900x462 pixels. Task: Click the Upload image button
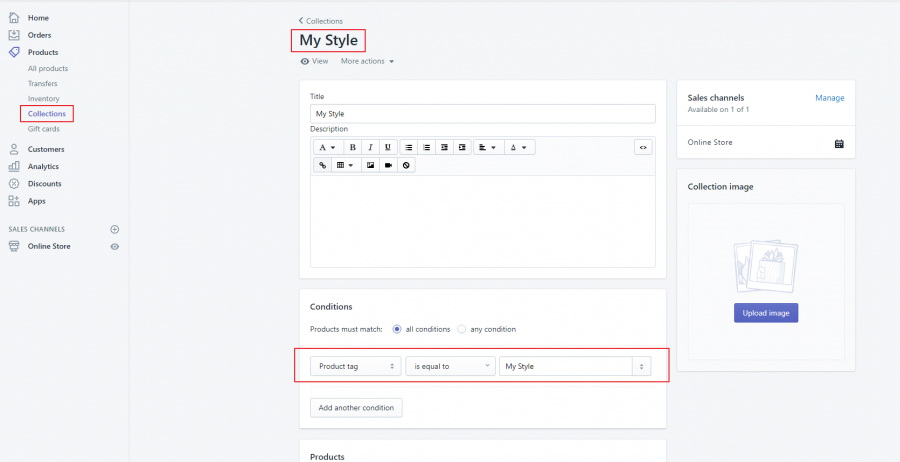point(766,313)
